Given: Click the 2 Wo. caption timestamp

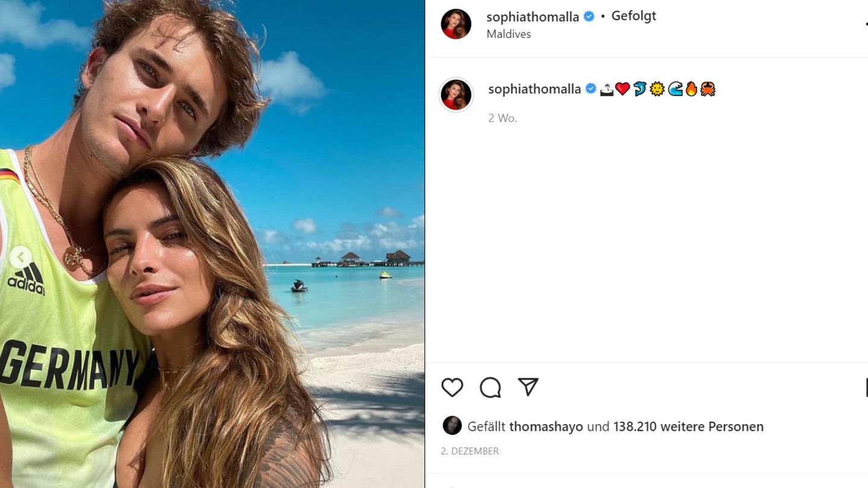Looking at the screenshot, I should coord(503,118).
